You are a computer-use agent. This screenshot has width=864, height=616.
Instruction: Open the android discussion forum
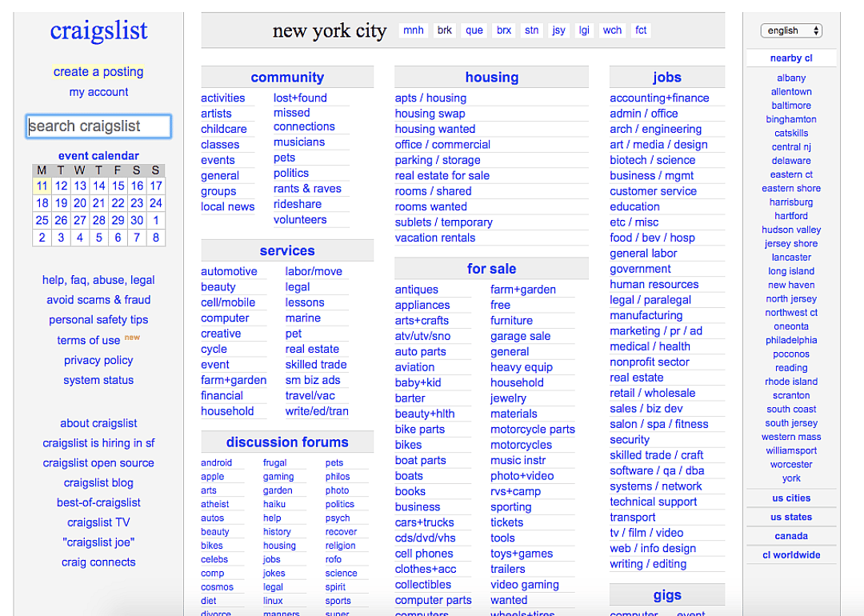point(216,463)
